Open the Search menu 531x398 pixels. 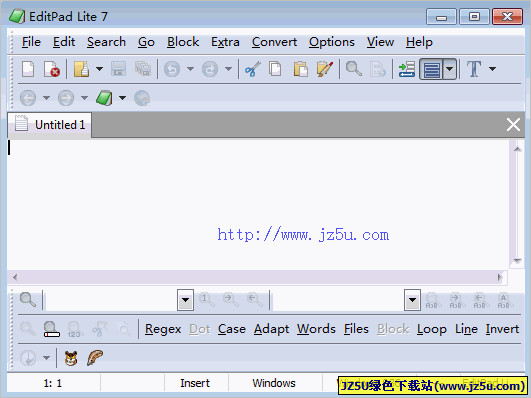coord(106,42)
